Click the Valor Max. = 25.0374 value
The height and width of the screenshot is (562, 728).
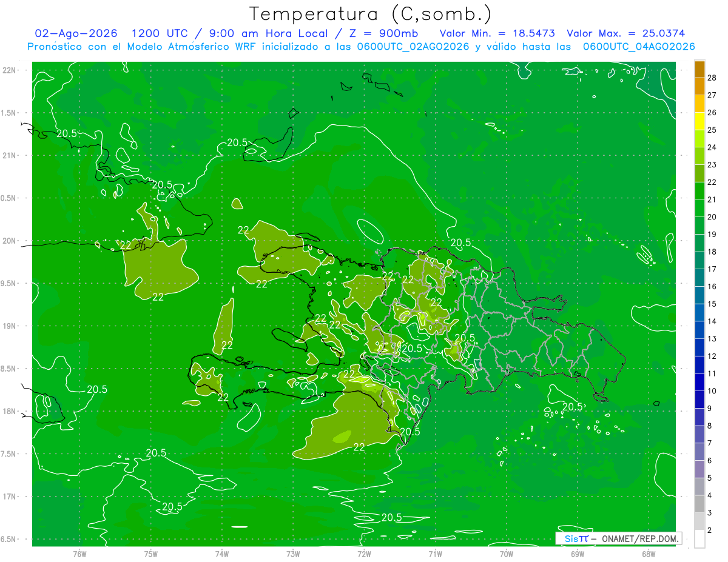pos(626,33)
